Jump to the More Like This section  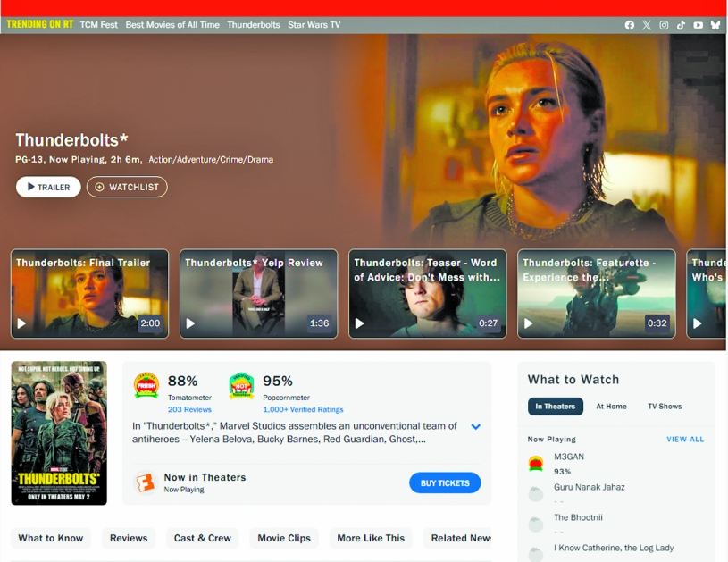coord(371,538)
